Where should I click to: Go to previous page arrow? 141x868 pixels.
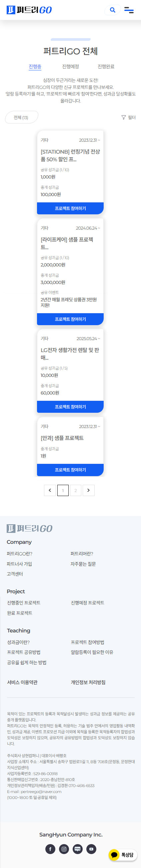click(50, 490)
